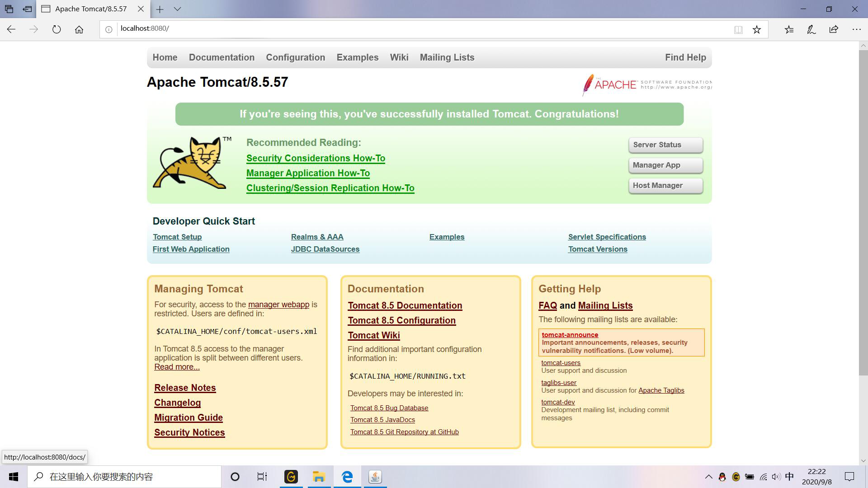The image size is (868, 488).
Task: Click the add notes pen icon
Action: click(811, 29)
